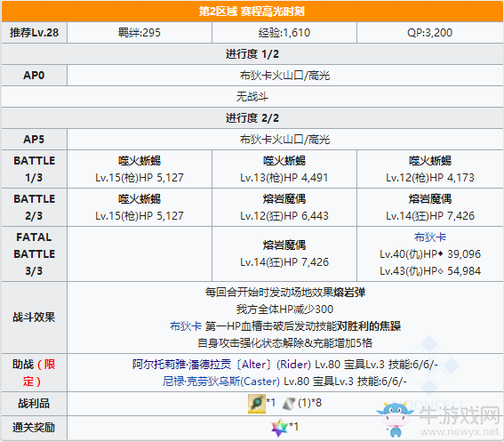Click Lv.15(枪)HP 5,127 in BATTLE 2/3
This screenshot has width=504, height=442.
(x=140, y=216)
